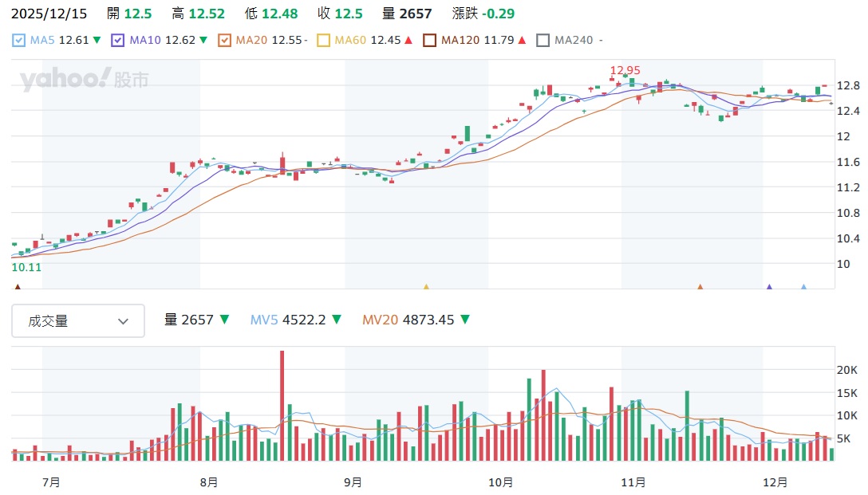Click the orange triangle marker in mid-November
Image resolution: width=868 pixels, height=495 pixels.
click(700, 286)
